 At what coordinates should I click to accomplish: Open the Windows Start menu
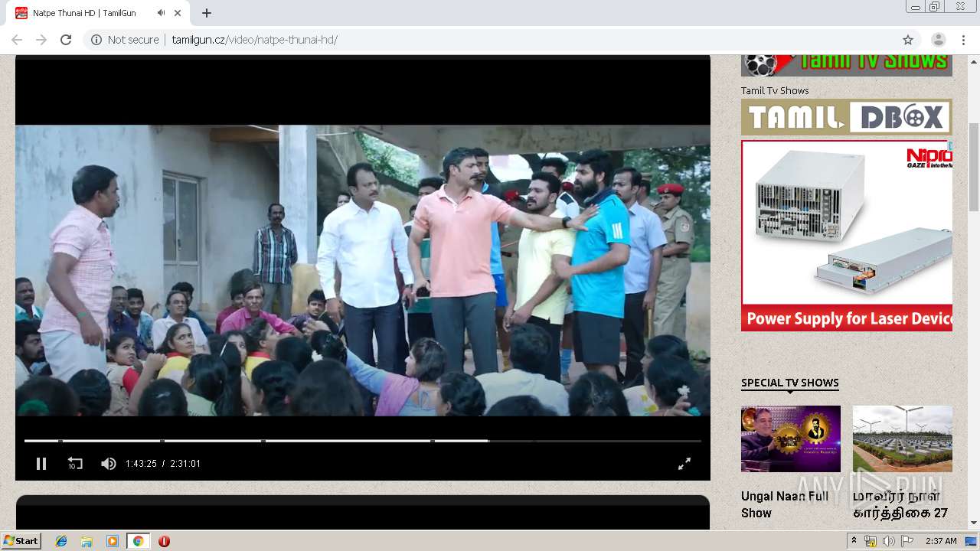tap(21, 541)
